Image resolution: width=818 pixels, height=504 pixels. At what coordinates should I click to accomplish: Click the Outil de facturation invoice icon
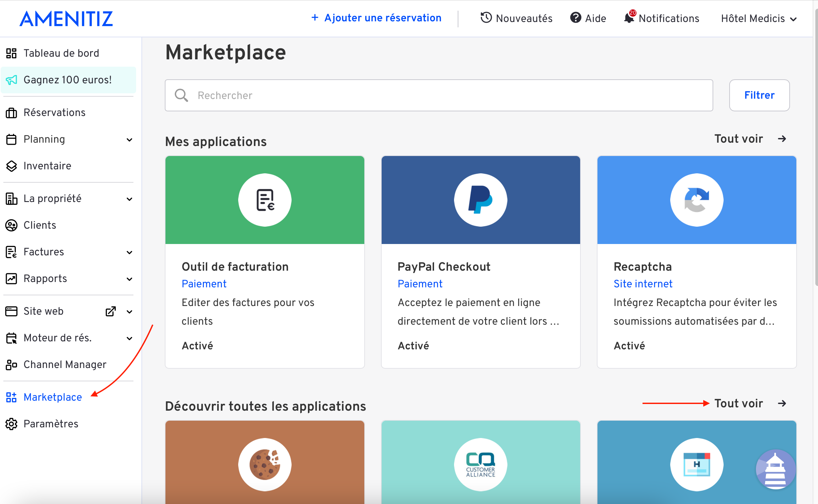(265, 200)
